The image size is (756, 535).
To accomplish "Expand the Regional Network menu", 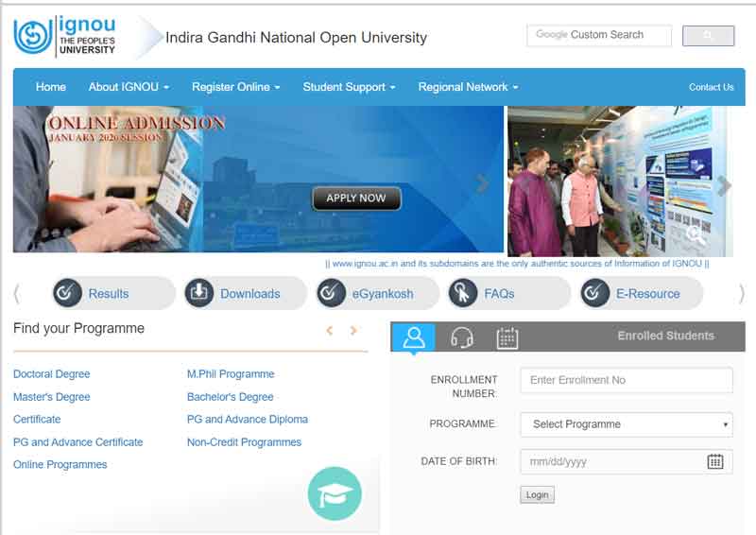I will pos(468,87).
